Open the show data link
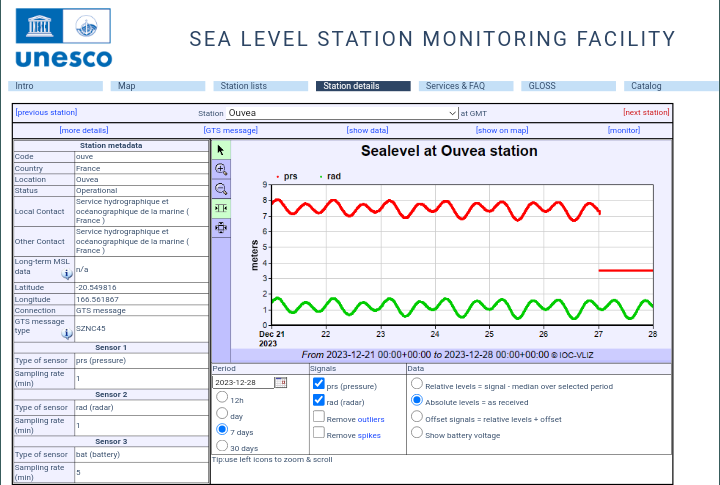Image resolution: width=720 pixels, height=485 pixels. click(367, 130)
